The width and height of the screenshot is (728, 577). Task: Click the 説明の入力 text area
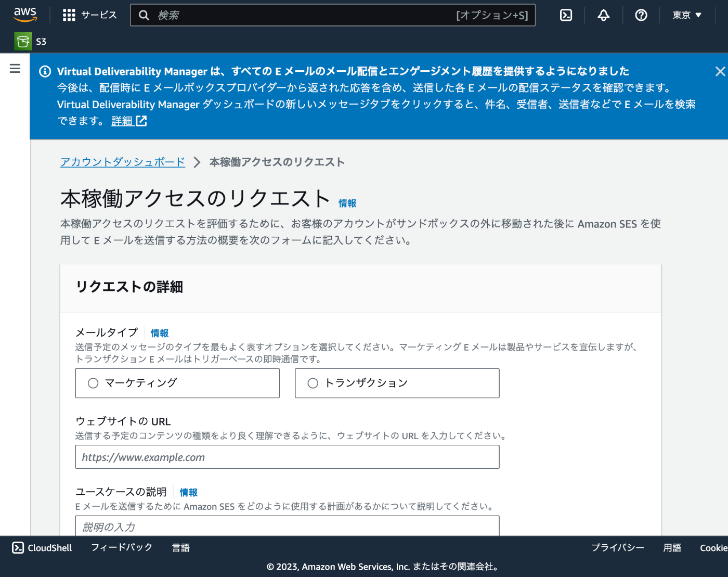288,525
